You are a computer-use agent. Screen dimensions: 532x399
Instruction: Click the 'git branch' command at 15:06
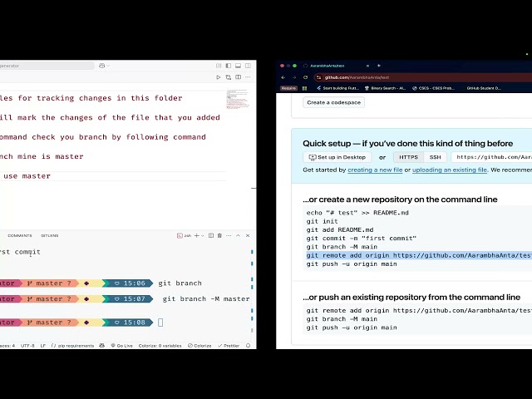point(180,283)
